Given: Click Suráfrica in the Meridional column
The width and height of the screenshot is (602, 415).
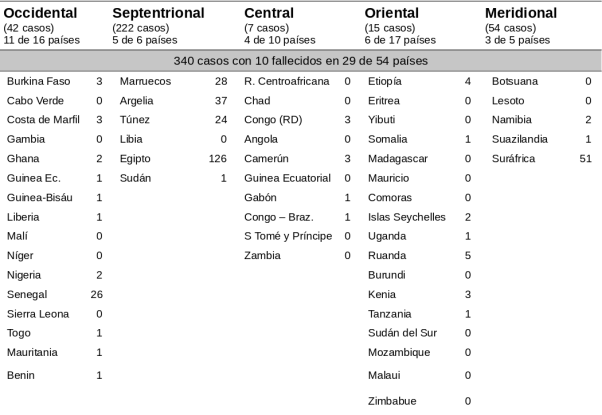Looking at the screenshot, I should pyautogui.click(x=513, y=158).
